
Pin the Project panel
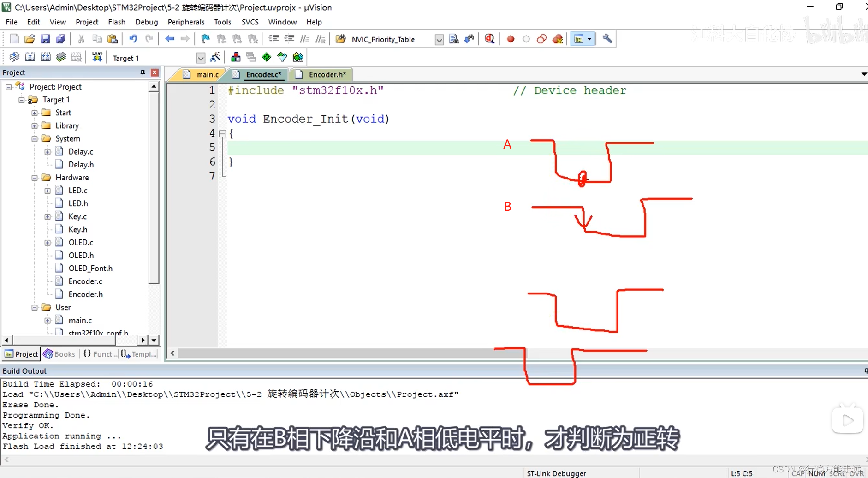click(x=143, y=72)
